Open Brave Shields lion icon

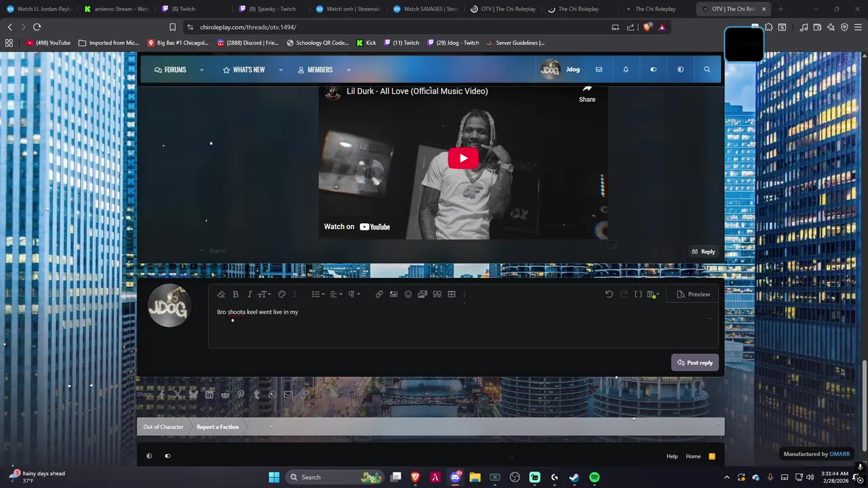[x=647, y=27]
